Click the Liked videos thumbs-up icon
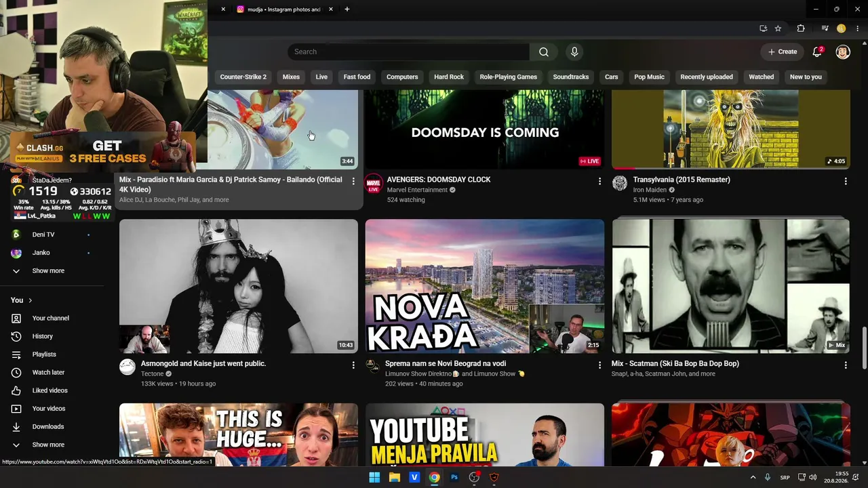Viewport: 868px width, 488px height. [x=16, y=390]
